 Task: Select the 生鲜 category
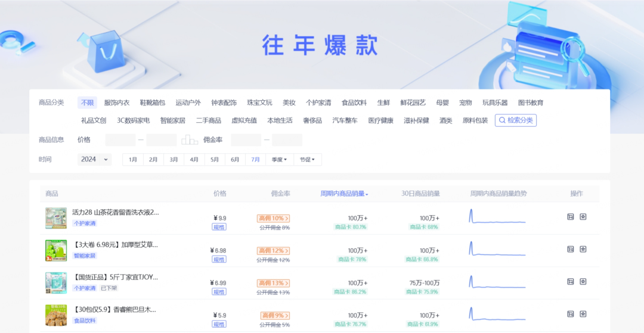[383, 102]
